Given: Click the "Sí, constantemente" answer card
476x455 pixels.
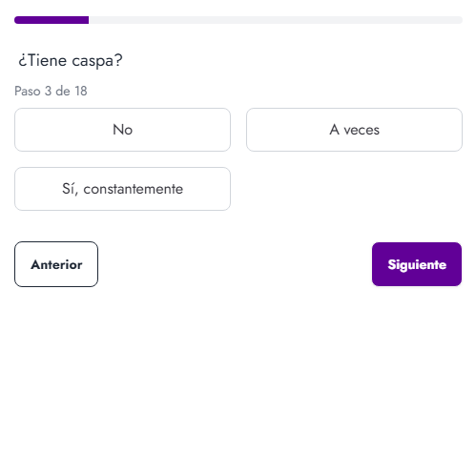Looking at the screenshot, I should pyautogui.click(x=122, y=189).
